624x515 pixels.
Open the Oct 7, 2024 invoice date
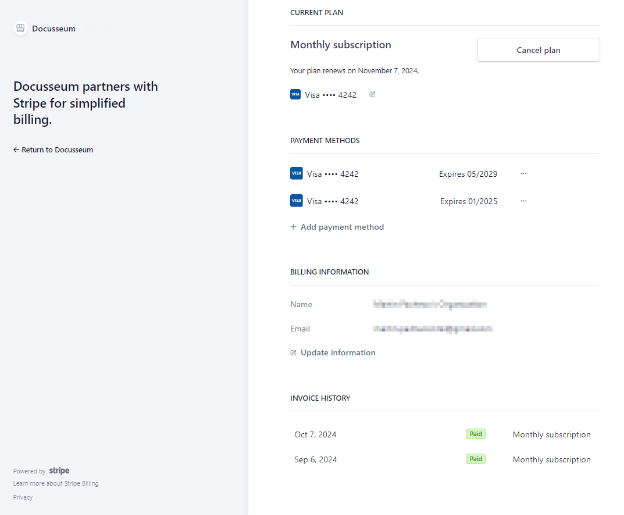click(315, 435)
